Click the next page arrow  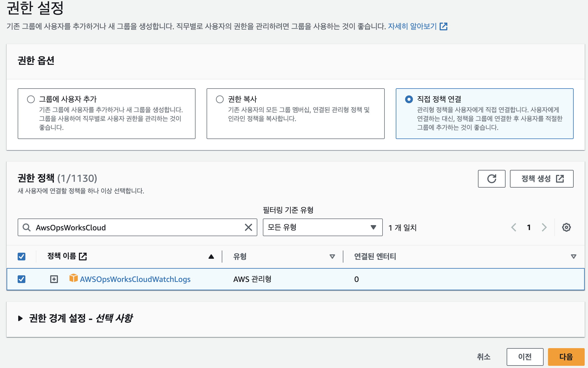click(544, 227)
